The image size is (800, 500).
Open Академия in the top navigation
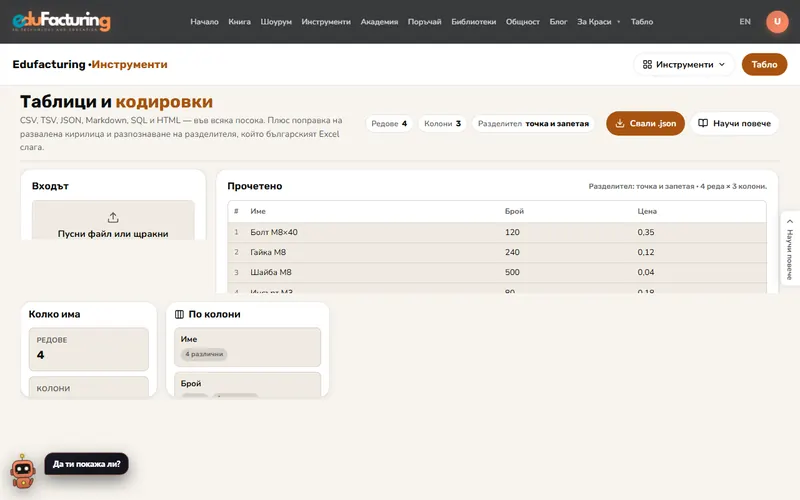pyautogui.click(x=379, y=21)
